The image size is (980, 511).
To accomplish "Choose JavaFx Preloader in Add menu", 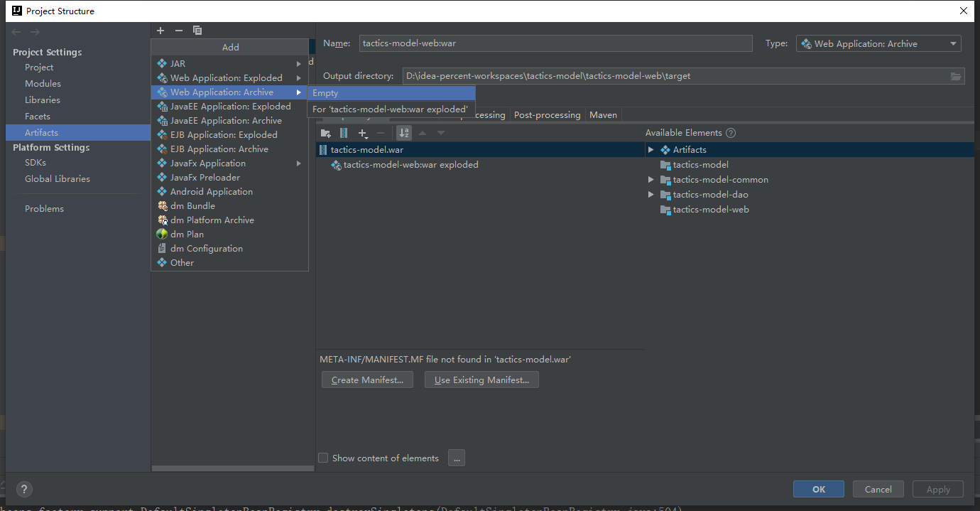I will tap(230, 177).
